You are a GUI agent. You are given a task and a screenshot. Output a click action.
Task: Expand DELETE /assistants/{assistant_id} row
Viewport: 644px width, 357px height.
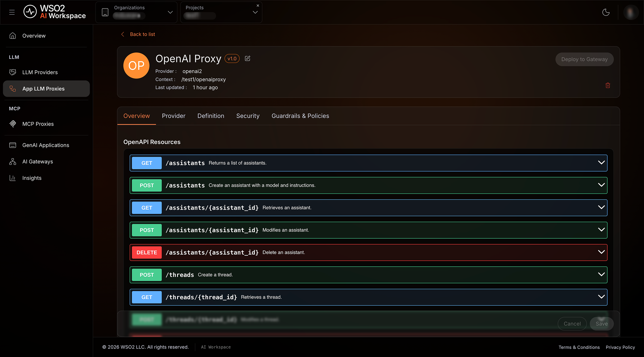368,253
